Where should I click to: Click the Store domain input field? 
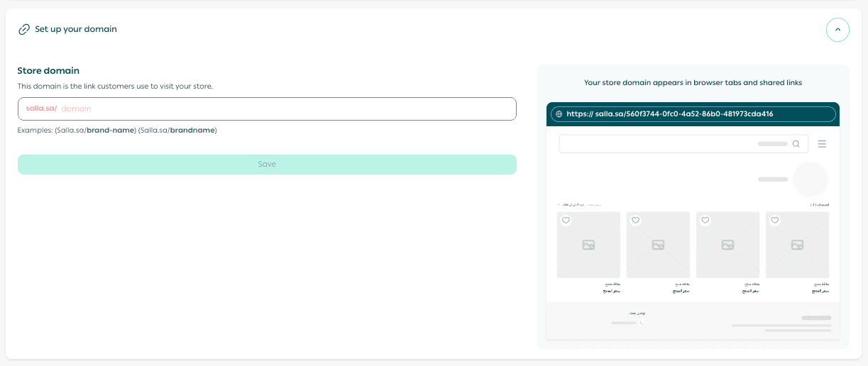coord(284,109)
